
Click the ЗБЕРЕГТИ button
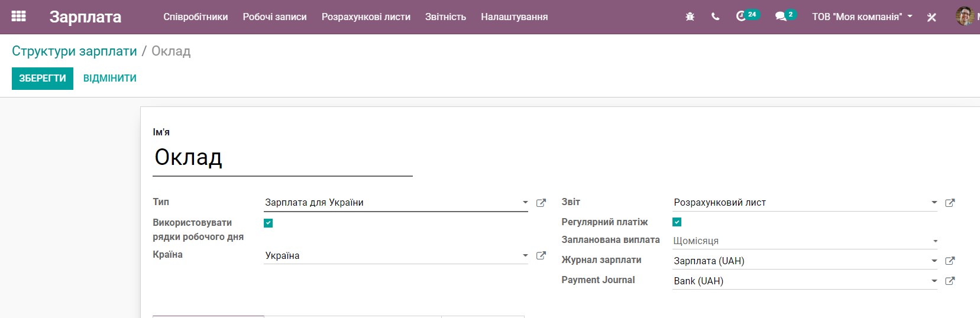coord(43,78)
